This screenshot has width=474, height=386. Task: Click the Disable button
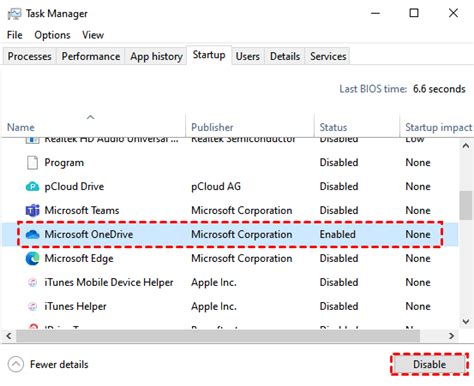point(429,364)
